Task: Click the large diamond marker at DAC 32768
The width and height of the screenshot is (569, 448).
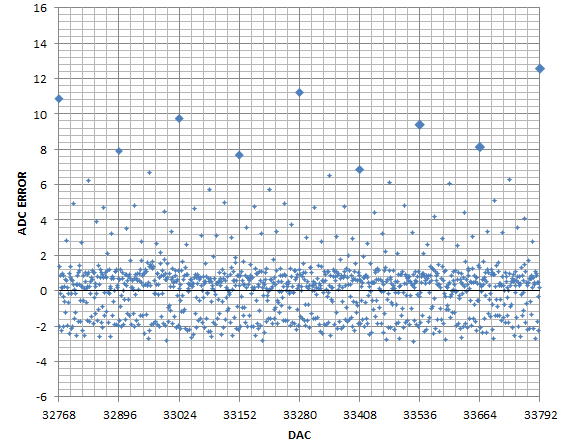Action: tap(59, 99)
